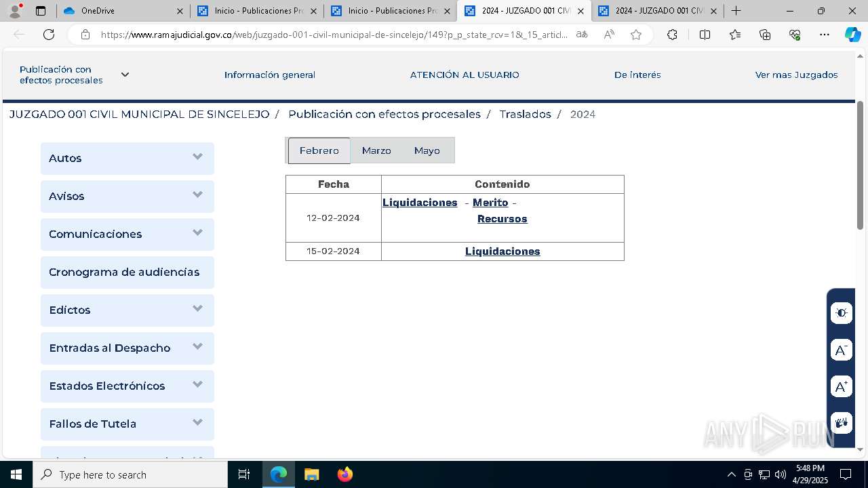Open the tab actions menu icon

[41, 11]
